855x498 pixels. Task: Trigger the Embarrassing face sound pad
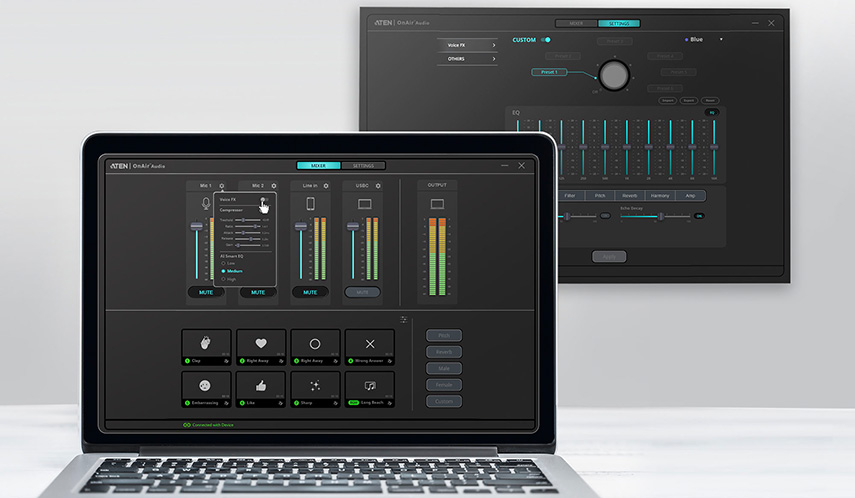pos(206,389)
